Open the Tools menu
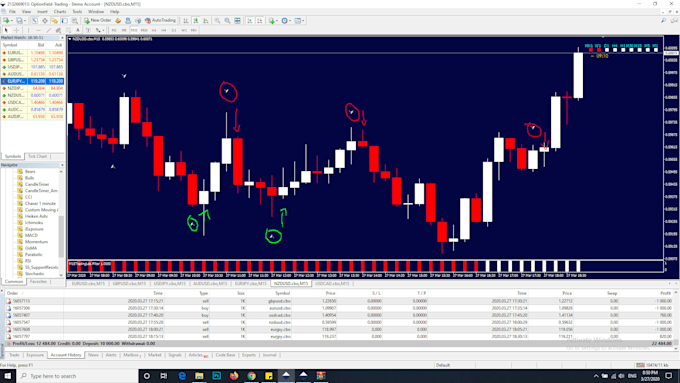Viewport: 680px width, 383px height. tap(77, 12)
